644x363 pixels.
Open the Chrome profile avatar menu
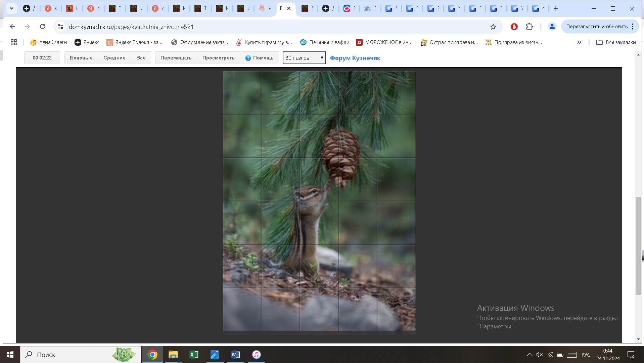click(552, 27)
